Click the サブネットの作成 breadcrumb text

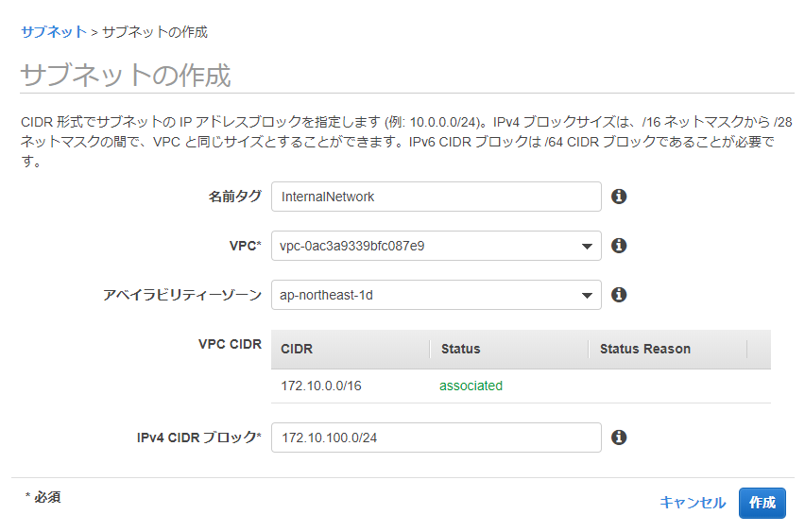[155, 32]
